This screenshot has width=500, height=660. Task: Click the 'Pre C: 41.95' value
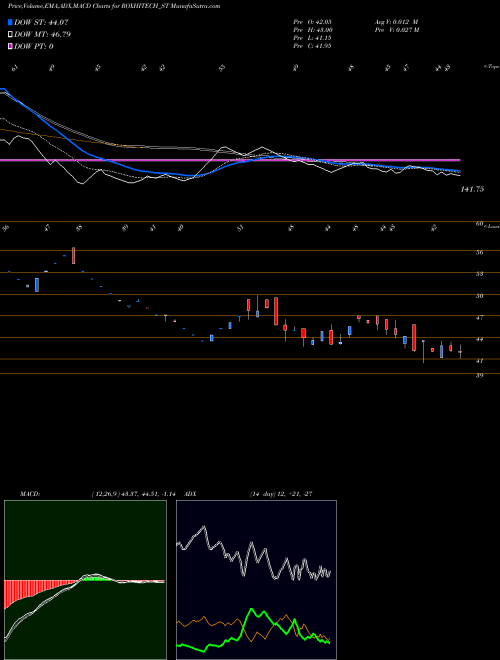coord(313,46)
